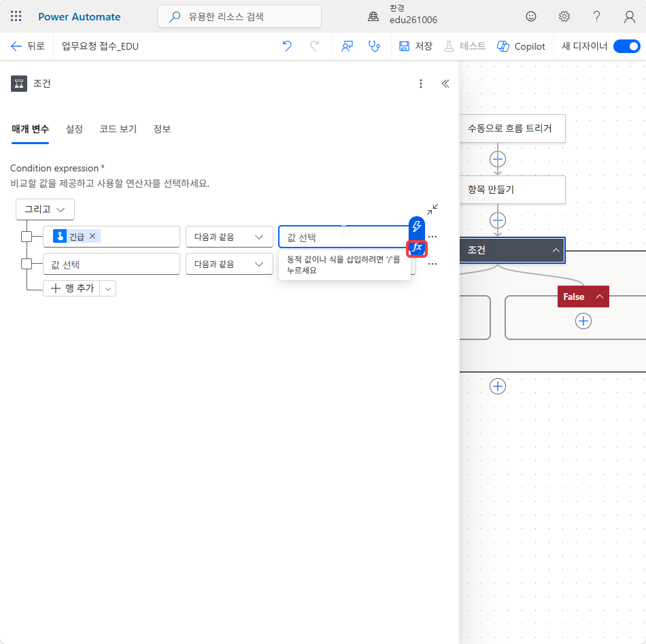Go back with the 뒤로 button
This screenshot has width=646, height=644.
click(27, 46)
